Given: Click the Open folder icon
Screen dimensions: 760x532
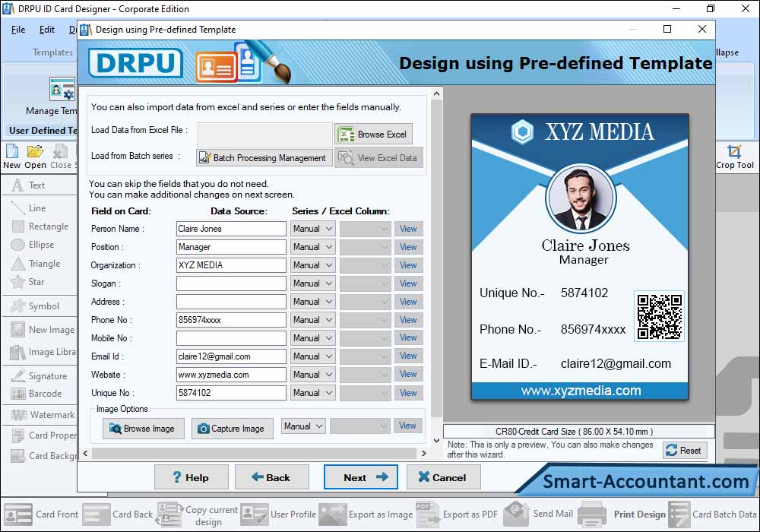Looking at the screenshot, I should 35,152.
